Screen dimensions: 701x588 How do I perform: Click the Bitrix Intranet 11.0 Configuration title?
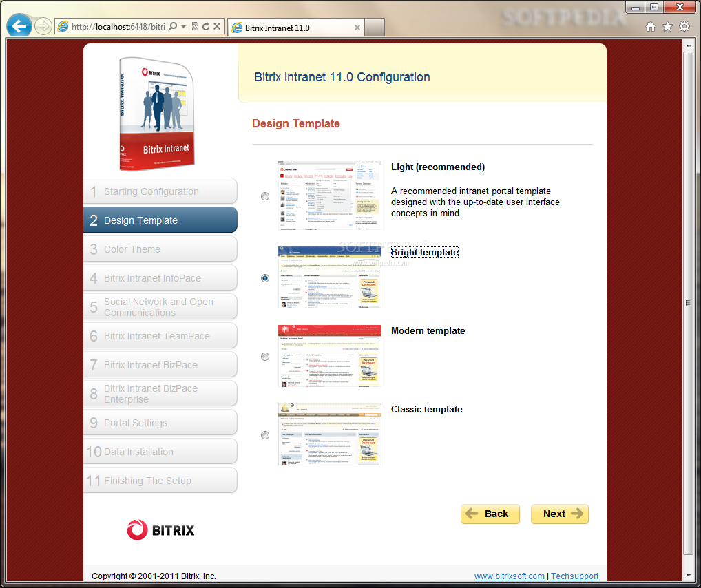342,77
